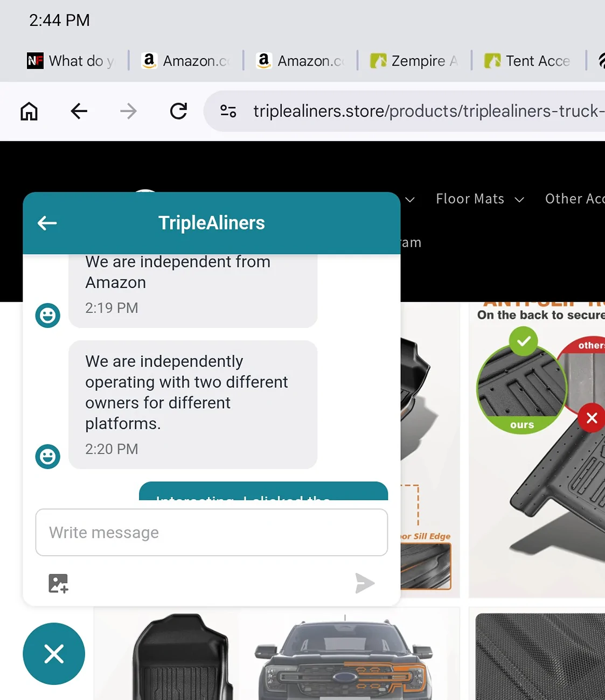Screen dimensions: 605x700
Task: Open the Ford truck product thumbnail
Action: 345,657
